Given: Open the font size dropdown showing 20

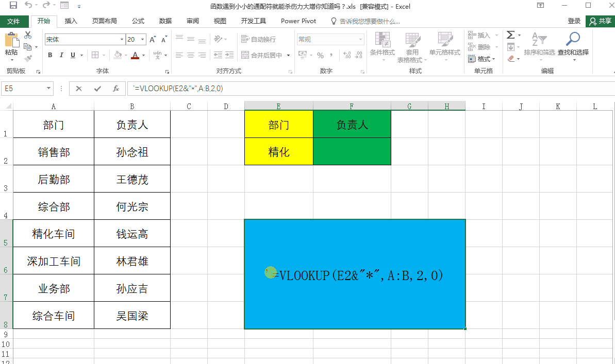Looking at the screenshot, I should pos(142,39).
